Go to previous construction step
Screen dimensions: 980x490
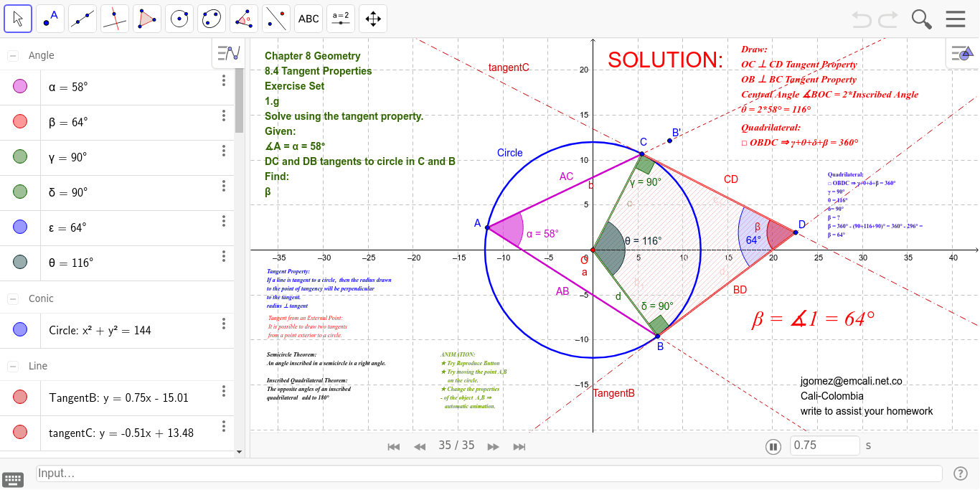(420, 446)
